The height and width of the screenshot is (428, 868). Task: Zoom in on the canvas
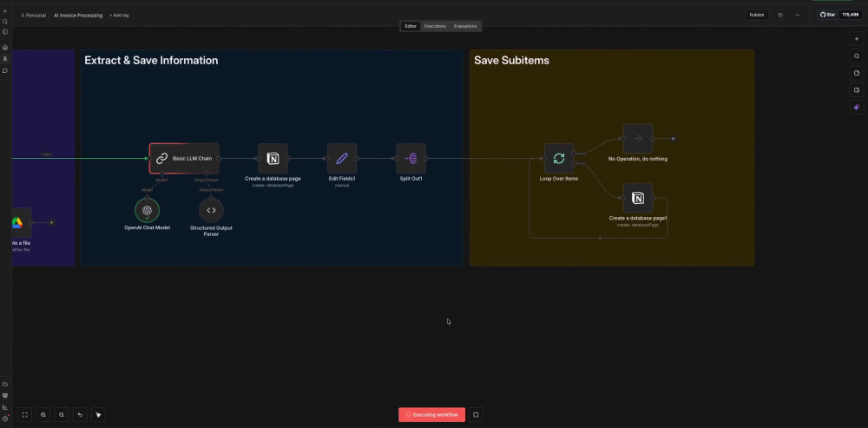click(x=43, y=414)
